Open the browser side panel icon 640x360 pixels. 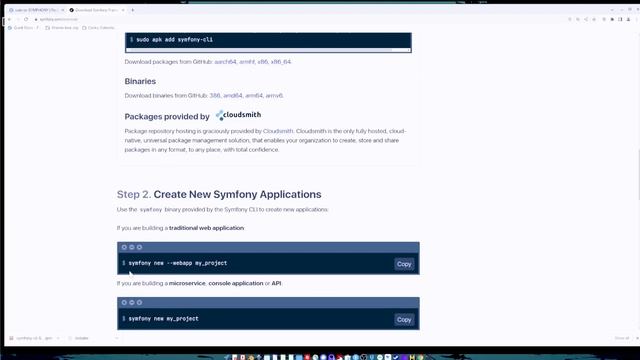(x=620, y=19)
